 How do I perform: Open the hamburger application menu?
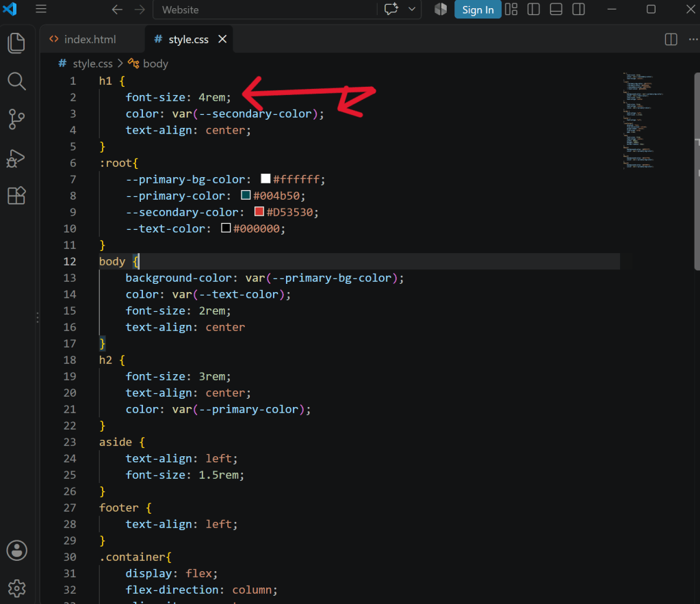click(x=41, y=9)
